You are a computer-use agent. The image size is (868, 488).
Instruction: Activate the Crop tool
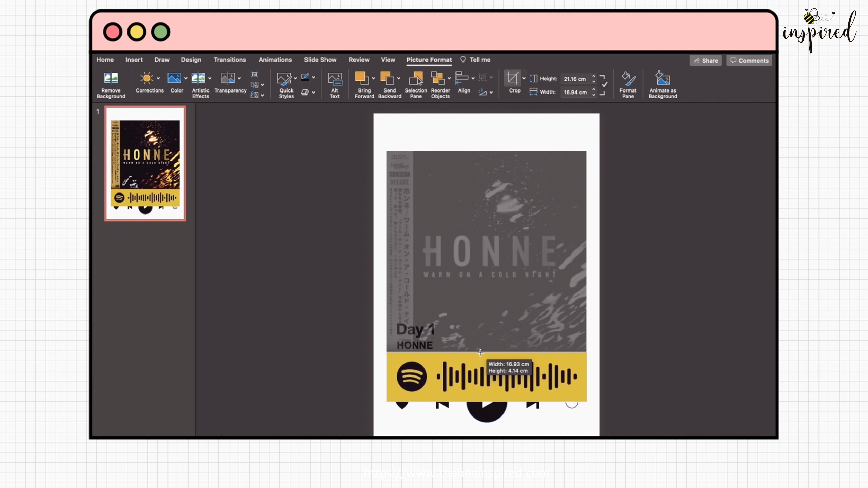click(512, 78)
